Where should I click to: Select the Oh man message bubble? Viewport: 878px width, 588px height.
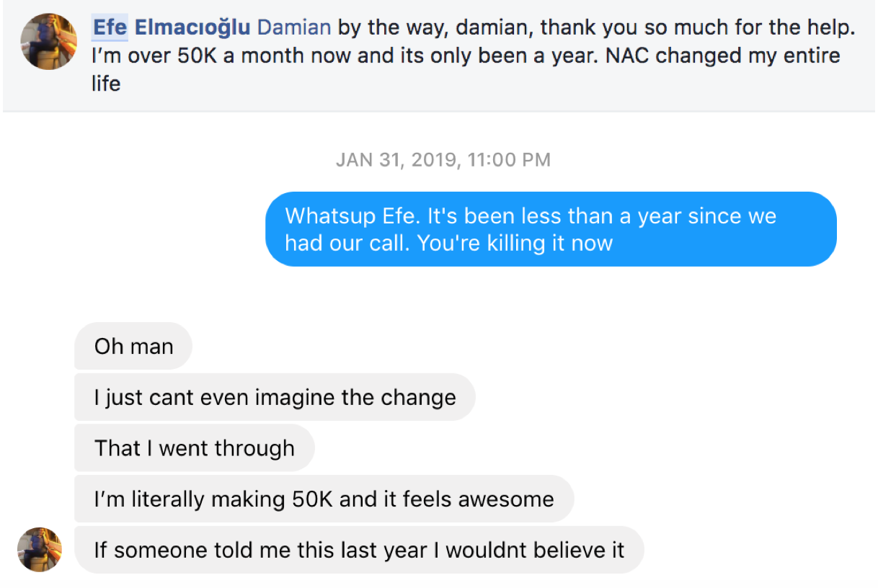click(x=133, y=347)
